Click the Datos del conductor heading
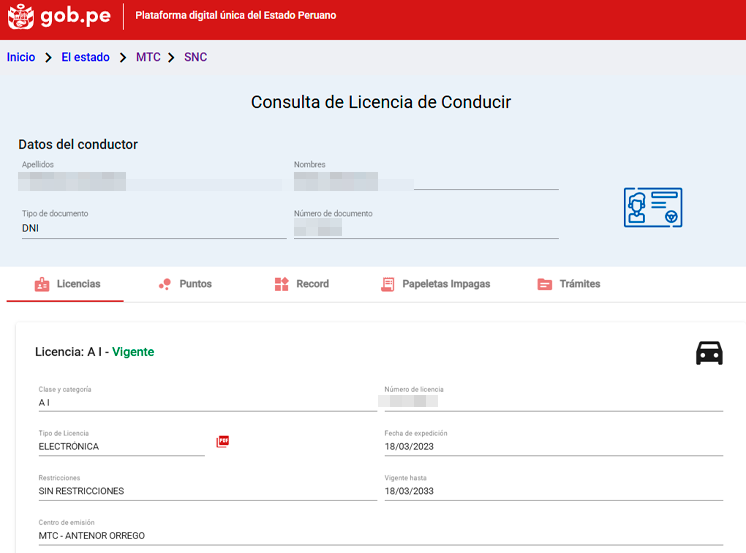746x553 pixels. click(78, 145)
